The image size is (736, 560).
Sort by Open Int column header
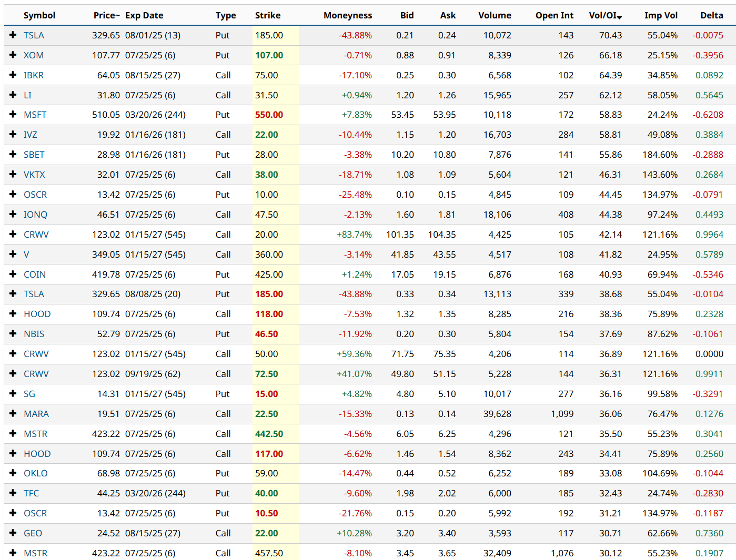coord(554,15)
